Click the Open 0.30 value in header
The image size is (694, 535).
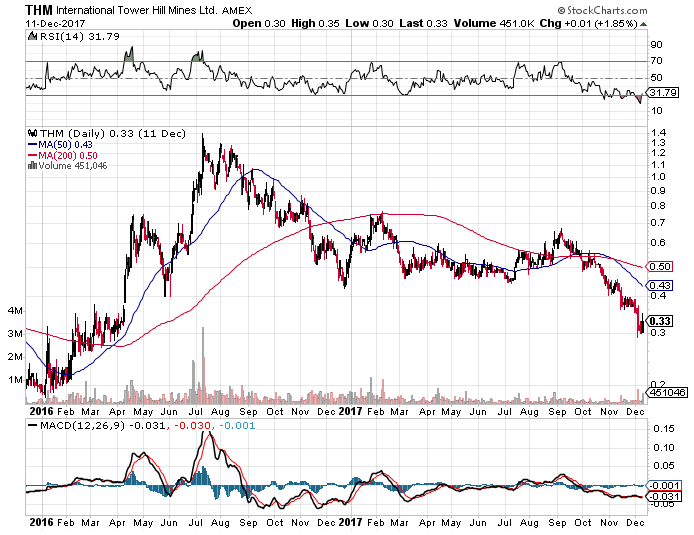259,23
